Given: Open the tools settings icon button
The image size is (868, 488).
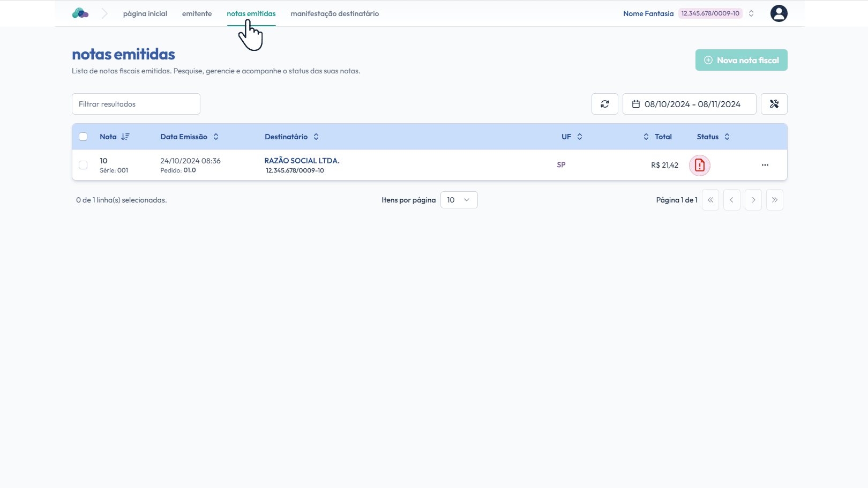Looking at the screenshot, I should click(x=774, y=104).
